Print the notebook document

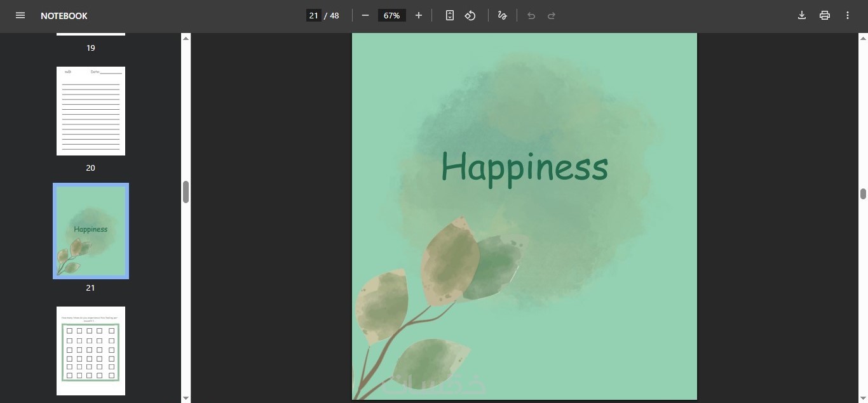[825, 15]
